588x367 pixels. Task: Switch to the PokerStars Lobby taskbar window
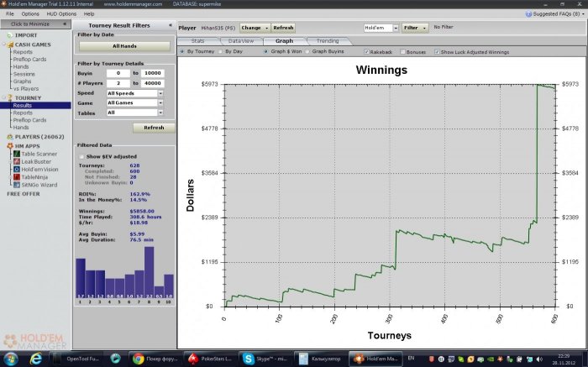click(209, 359)
